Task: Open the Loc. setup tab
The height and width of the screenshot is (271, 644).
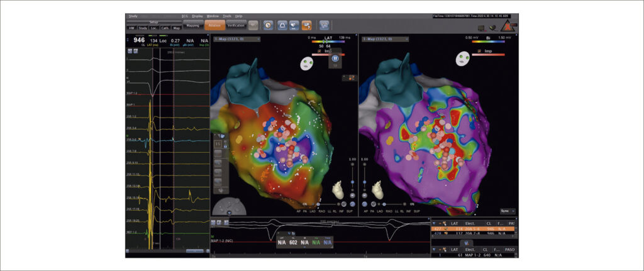Action: (x=154, y=28)
